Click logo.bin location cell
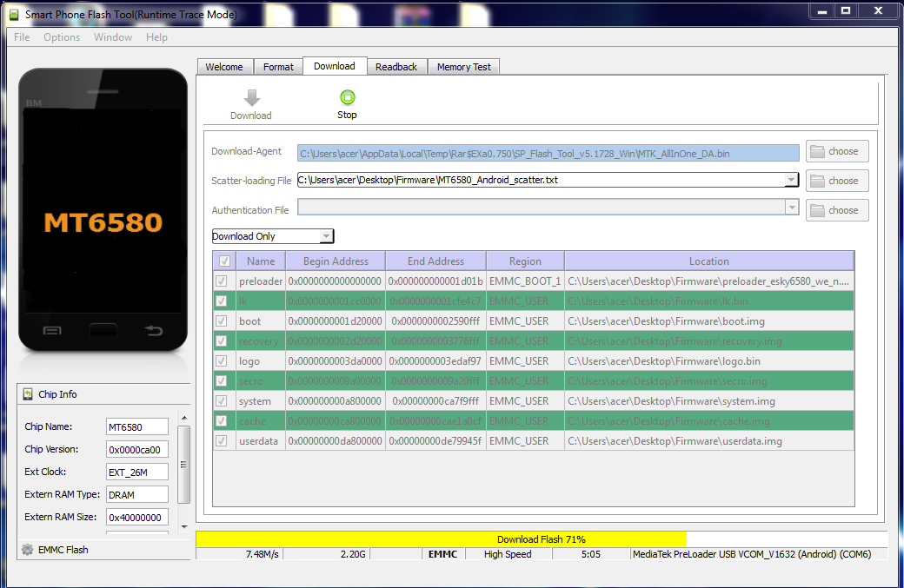Image resolution: width=904 pixels, height=588 pixels. click(709, 361)
